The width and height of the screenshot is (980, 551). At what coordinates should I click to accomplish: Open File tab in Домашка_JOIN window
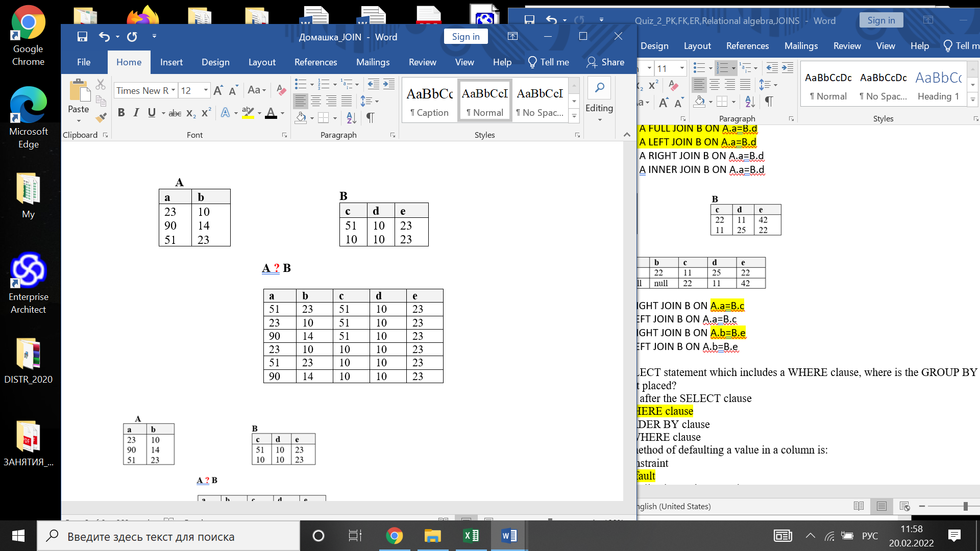click(84, 62)
